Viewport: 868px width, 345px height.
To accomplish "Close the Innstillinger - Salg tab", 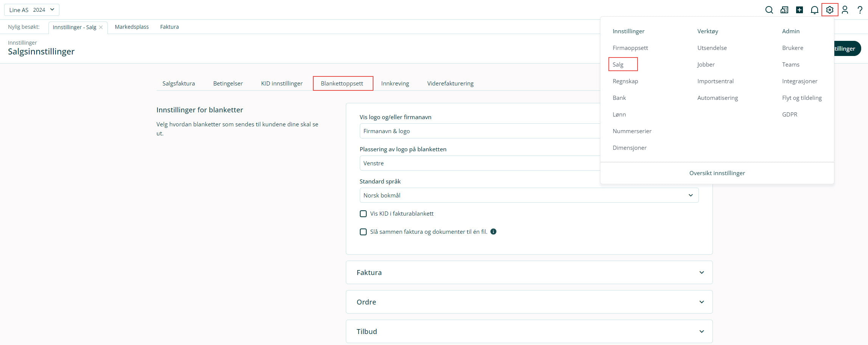I will (x=101, y=27).
